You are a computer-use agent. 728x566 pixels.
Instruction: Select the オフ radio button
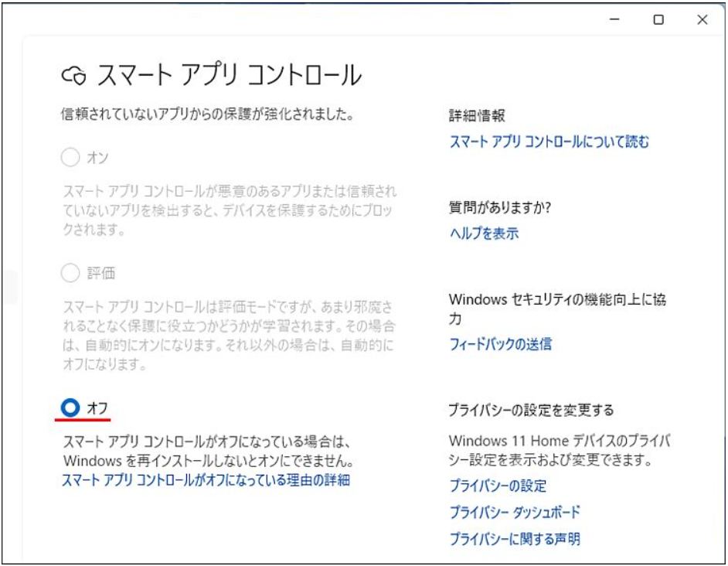tap(70, 407)
